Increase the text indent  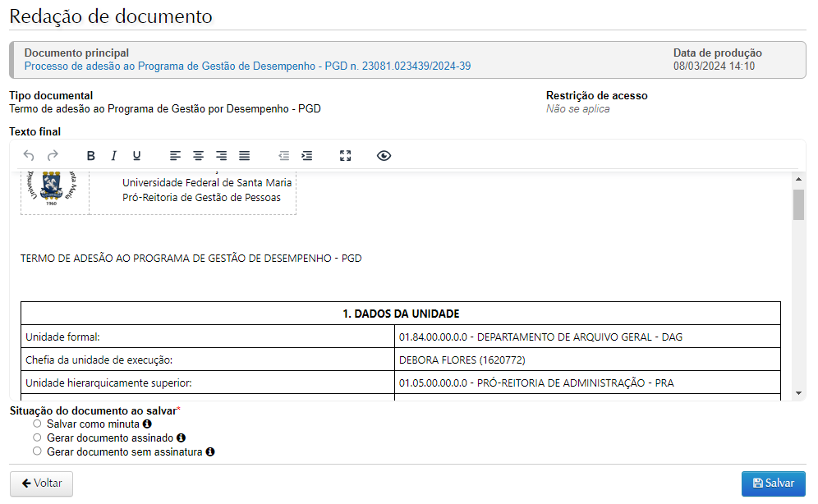tap(306, 155)
